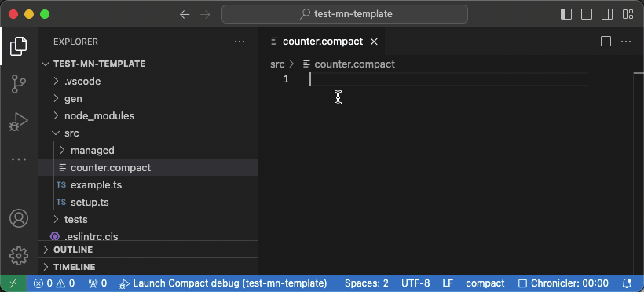Expand the TIMELINE section

tap(148, 267)
